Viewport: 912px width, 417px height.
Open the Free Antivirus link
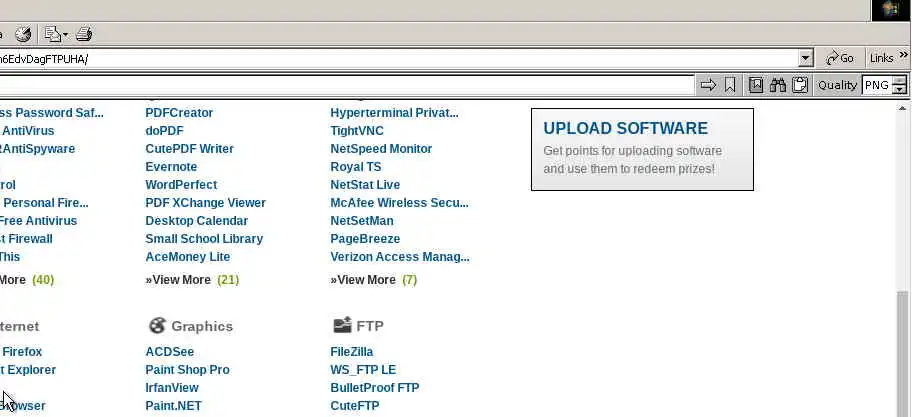[x=38, y=221]
